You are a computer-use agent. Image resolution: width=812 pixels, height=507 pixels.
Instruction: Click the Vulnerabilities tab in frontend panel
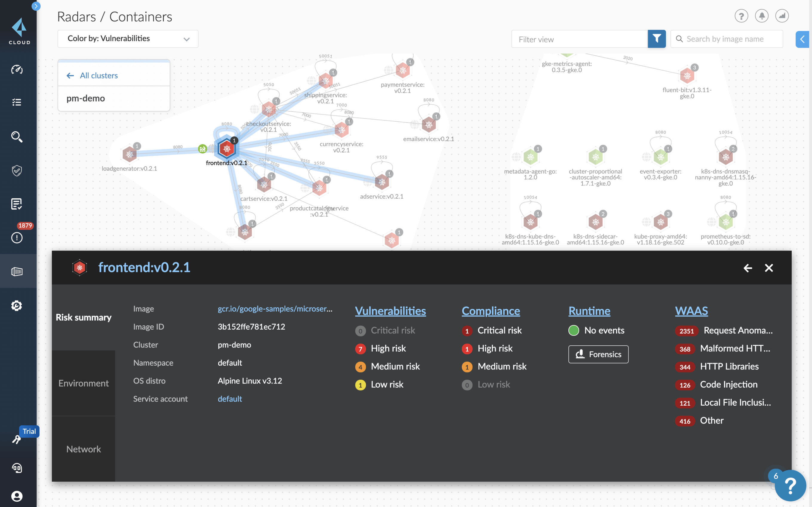[x=390, y=311]
